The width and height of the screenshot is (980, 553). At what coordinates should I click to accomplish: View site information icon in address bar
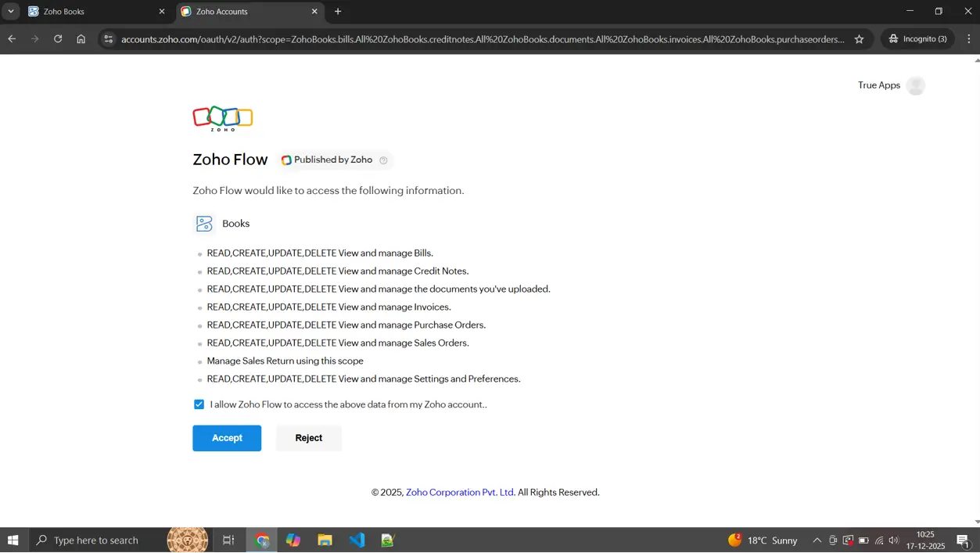tap(109, 39)
